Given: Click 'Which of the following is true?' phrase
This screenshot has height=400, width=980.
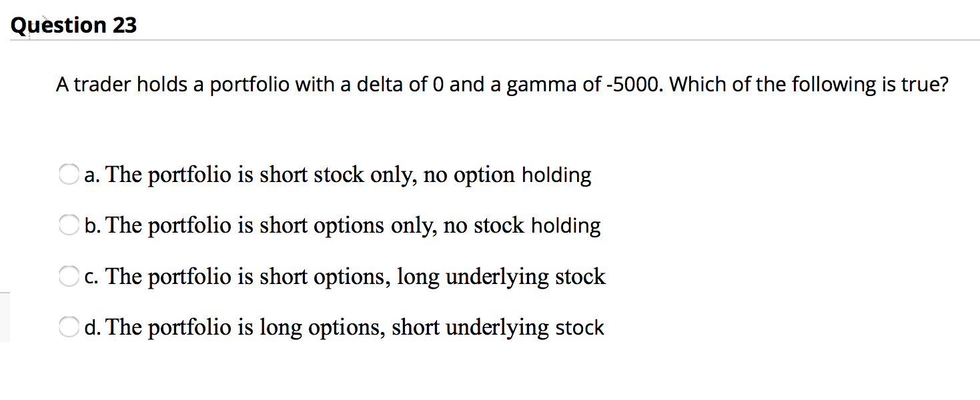Looking at the screenshot, I should (808, 85).
